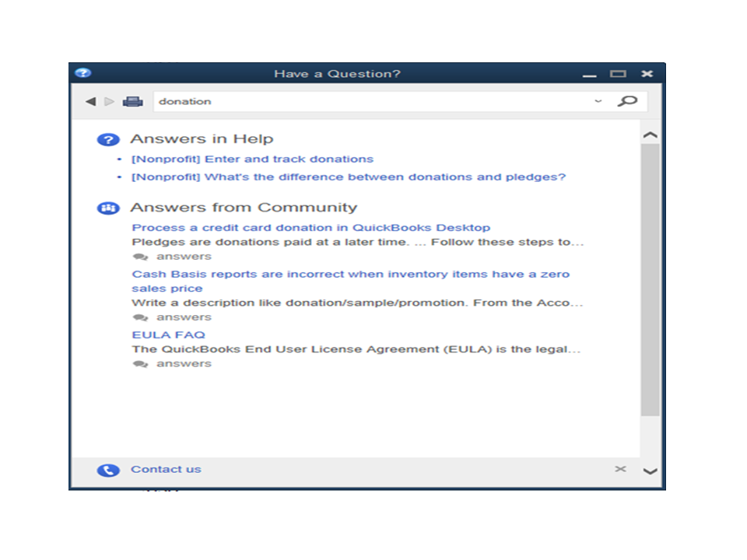
Task: Click the scroll up arrow
Action: coord(651,135)
